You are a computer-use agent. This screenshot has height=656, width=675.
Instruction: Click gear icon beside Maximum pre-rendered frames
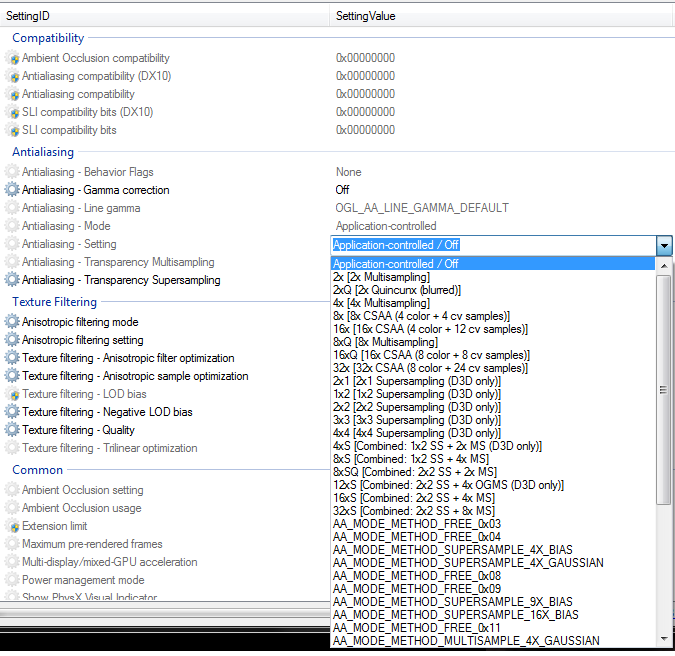12,544
